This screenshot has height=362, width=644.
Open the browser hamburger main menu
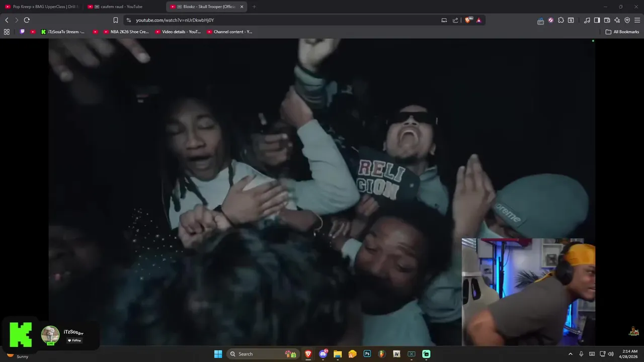pos(637,20)
